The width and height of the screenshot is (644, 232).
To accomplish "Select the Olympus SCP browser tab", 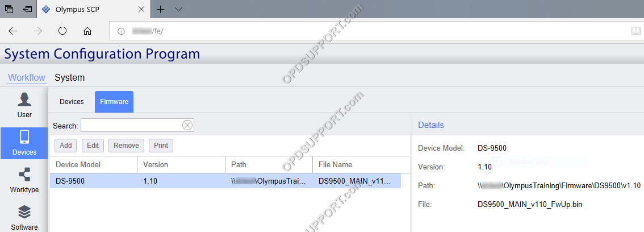I will click(x=94, y=9).
